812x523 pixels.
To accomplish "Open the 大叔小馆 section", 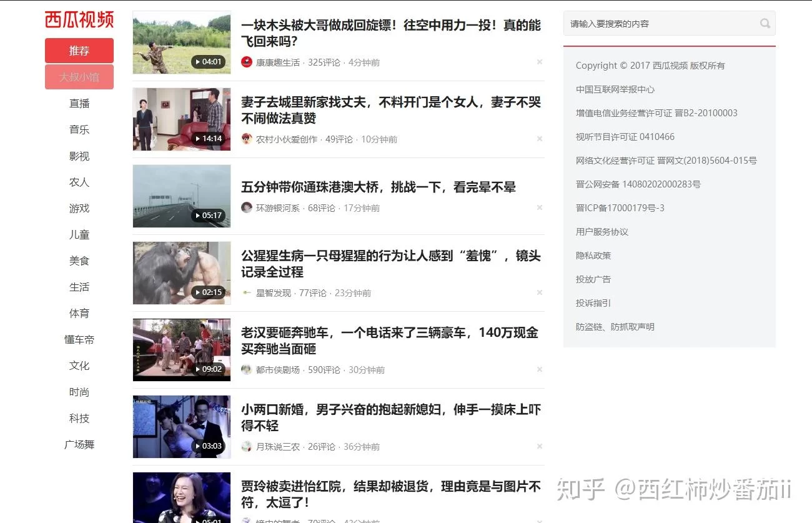I will (x=79, y=76).
